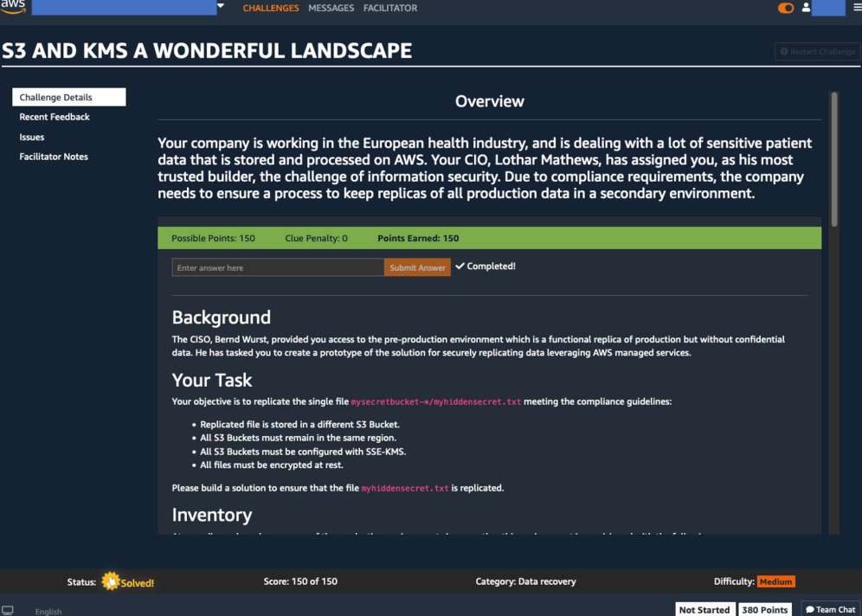862x616 pixels.
Task: Click the Submit Answer button
Action: tap(417, 267)
